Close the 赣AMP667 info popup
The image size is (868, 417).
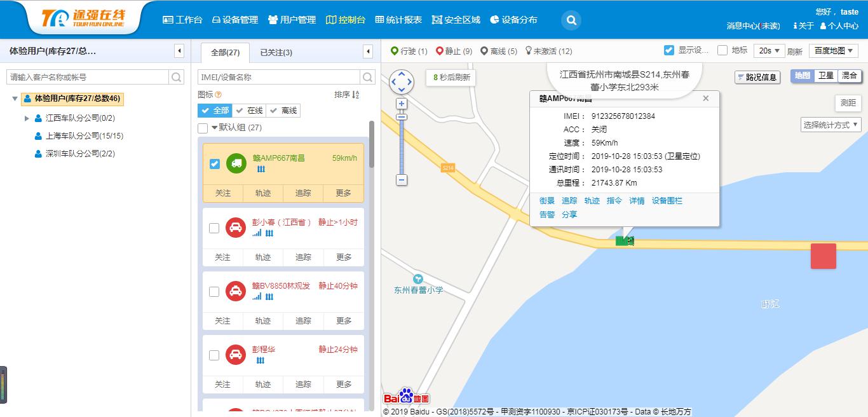pyautogui.click(x=705, y=99)
